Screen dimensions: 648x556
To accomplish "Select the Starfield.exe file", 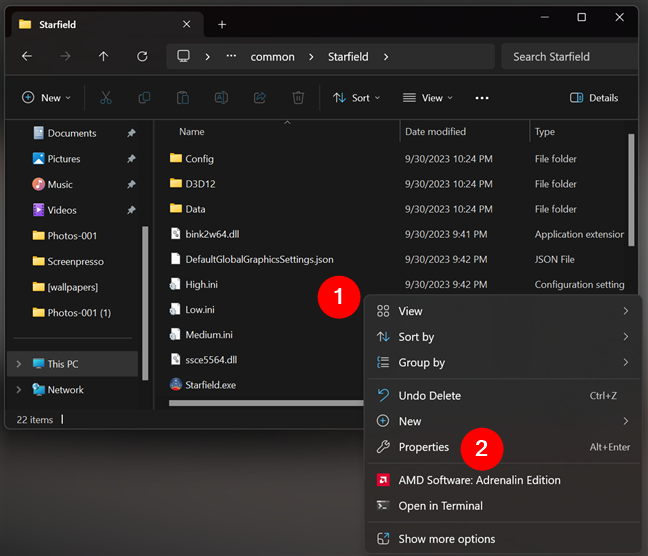I will 210,385.
